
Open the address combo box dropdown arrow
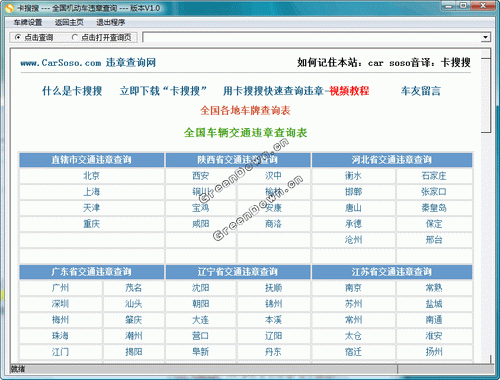[x=486, y=37]
